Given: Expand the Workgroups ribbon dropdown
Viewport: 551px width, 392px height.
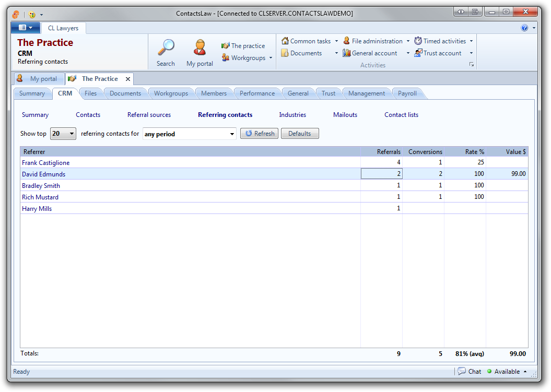Looking at the screenshot, I should [271, 57].
